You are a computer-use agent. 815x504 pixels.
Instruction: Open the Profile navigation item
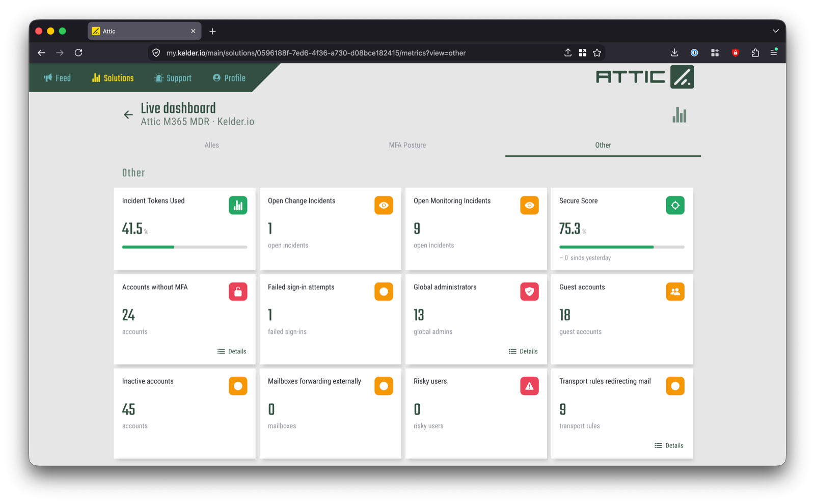coord(229,78)
